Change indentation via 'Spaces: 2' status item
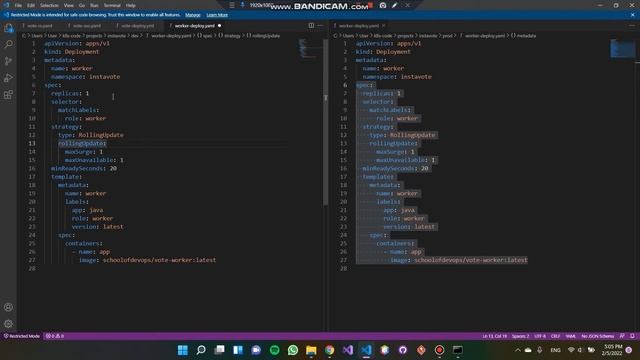This screenshot has height=360, width=640. [520, 336]
